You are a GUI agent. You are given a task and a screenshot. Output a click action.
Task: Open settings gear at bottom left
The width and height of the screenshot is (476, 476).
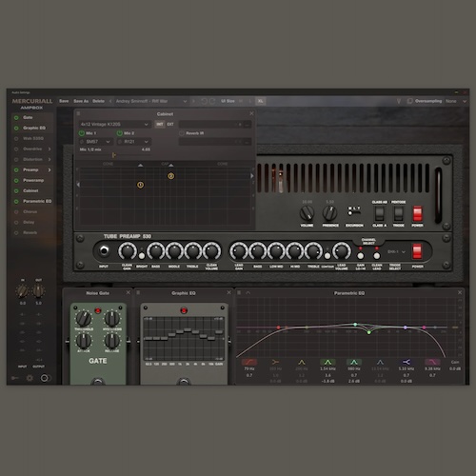(30, 378)
